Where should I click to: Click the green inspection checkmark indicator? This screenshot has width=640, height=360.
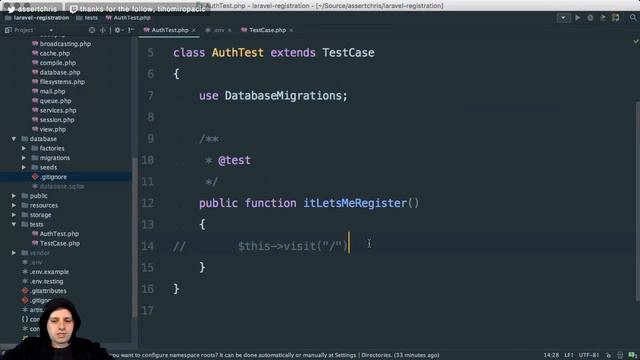pos(636,41)
